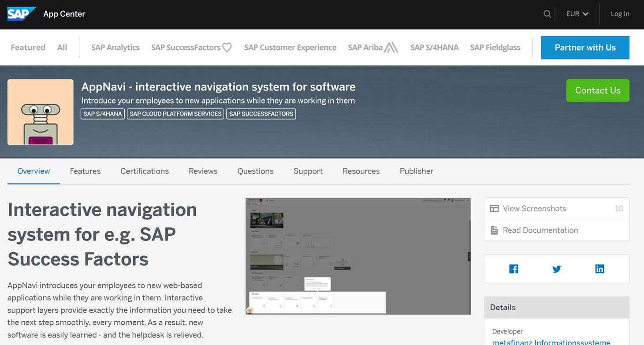Screen dimensions: 644x345
Task: Click the AppNavi app title heading
Action: 219,87
